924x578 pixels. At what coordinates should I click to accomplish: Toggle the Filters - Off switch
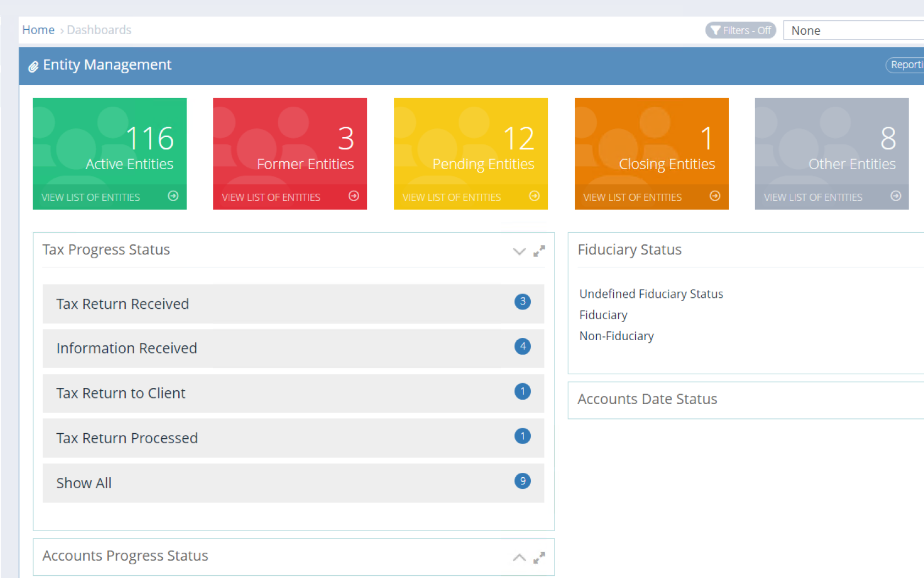[740, 30]
